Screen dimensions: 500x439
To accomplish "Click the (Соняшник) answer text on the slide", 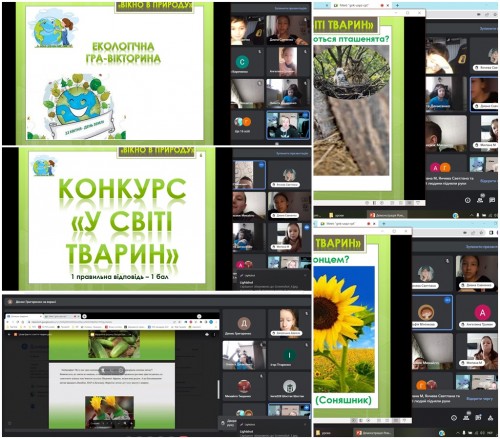I will tap(343, 400).
